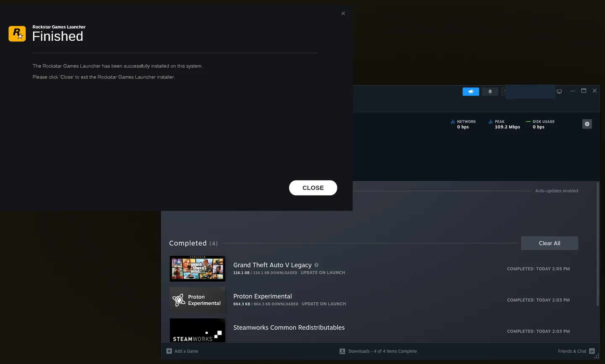Screen dimensions: 605x364
Task: Select 'Steamworks Common Redistributables' title text
Action: tap(289, 327)
